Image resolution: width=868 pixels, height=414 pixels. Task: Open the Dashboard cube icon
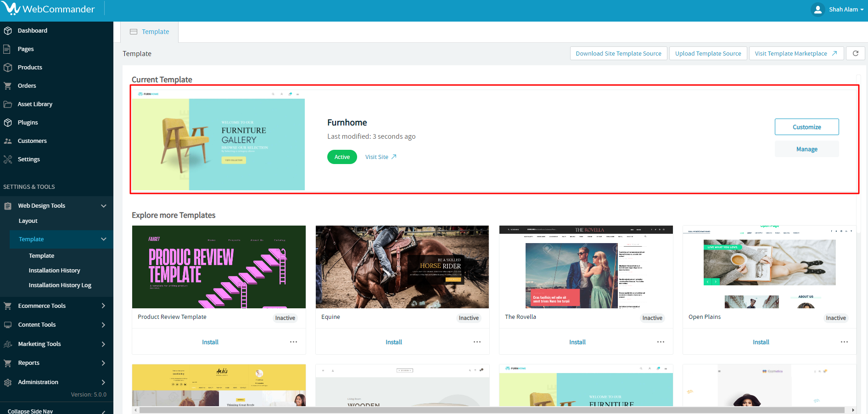(x=8, y=31)
